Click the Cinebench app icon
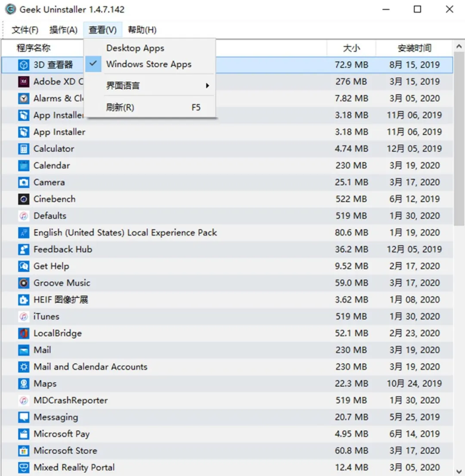Screen dimensions: 465x476 coord(24,199)
